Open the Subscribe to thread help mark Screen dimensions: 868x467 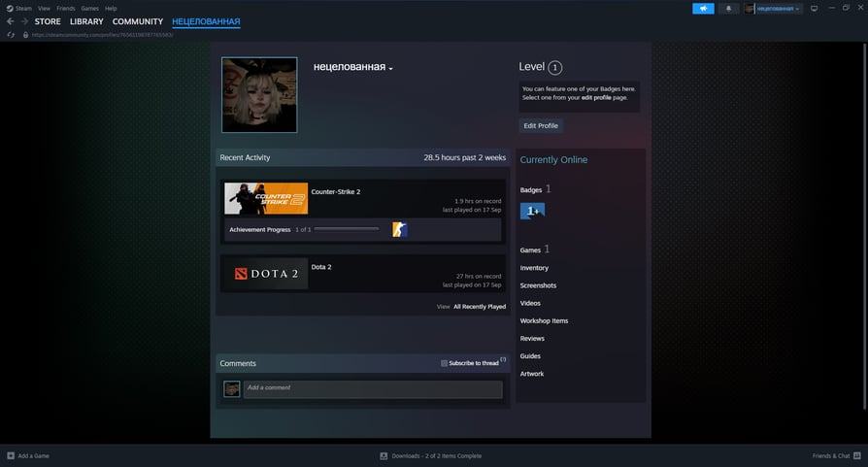tap(503, 359)
